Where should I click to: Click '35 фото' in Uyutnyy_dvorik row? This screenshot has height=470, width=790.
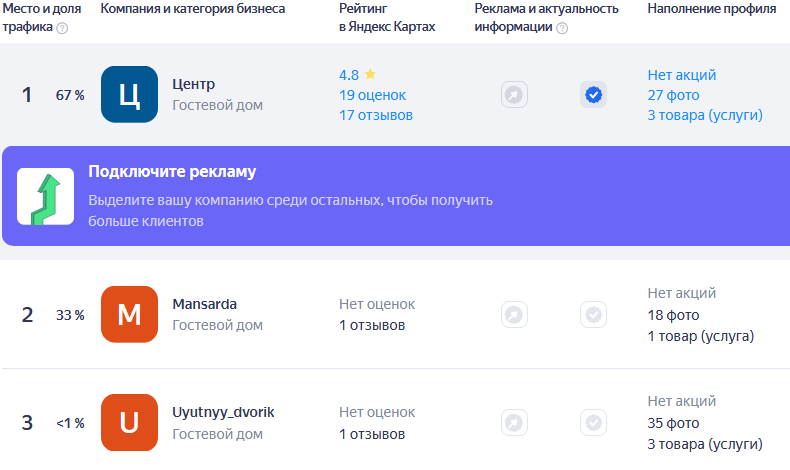point(673,423)
